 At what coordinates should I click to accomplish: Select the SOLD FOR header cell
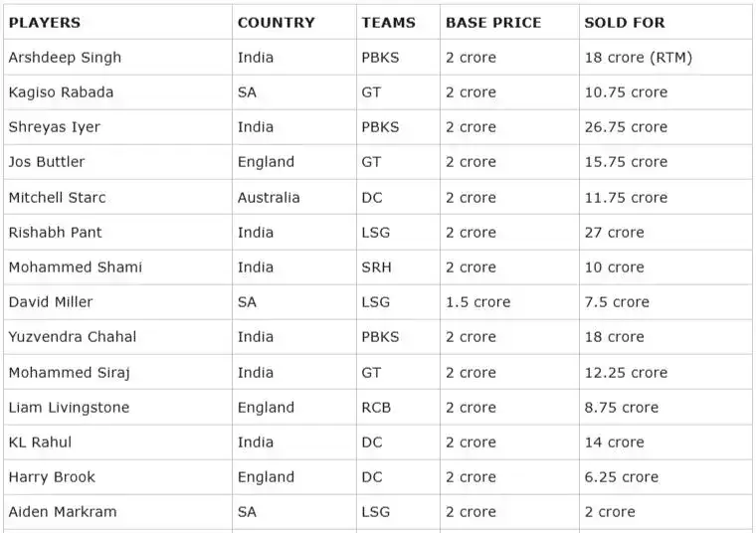pyautogui.click(x=625, y=22)
